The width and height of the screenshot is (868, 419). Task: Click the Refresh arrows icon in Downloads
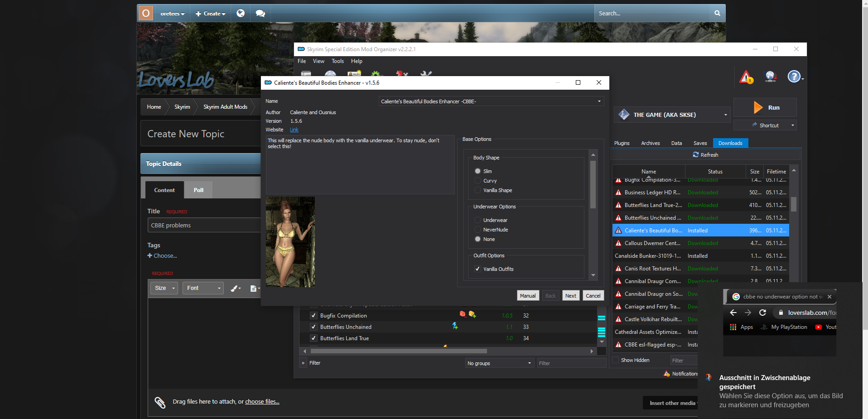(x=696, y=154)
